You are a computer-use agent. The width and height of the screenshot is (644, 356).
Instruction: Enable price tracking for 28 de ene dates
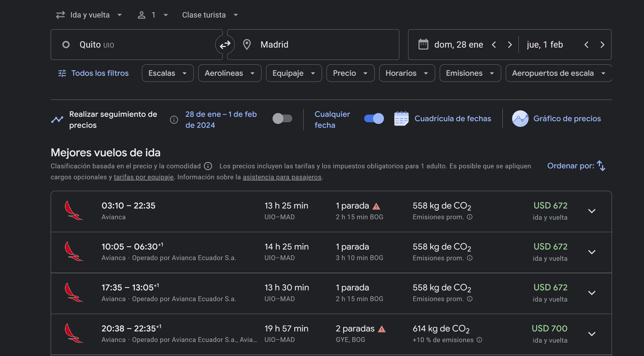(282, 119)
